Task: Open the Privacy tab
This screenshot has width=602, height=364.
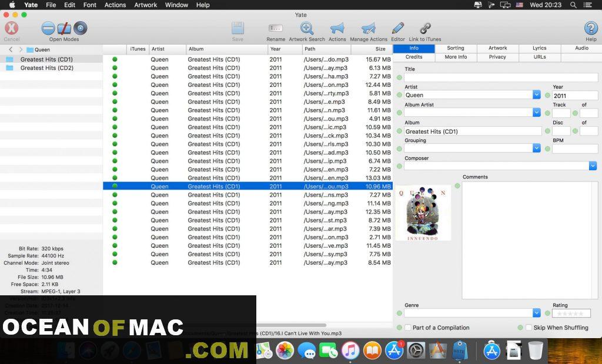Action: [x=497, y=57]
